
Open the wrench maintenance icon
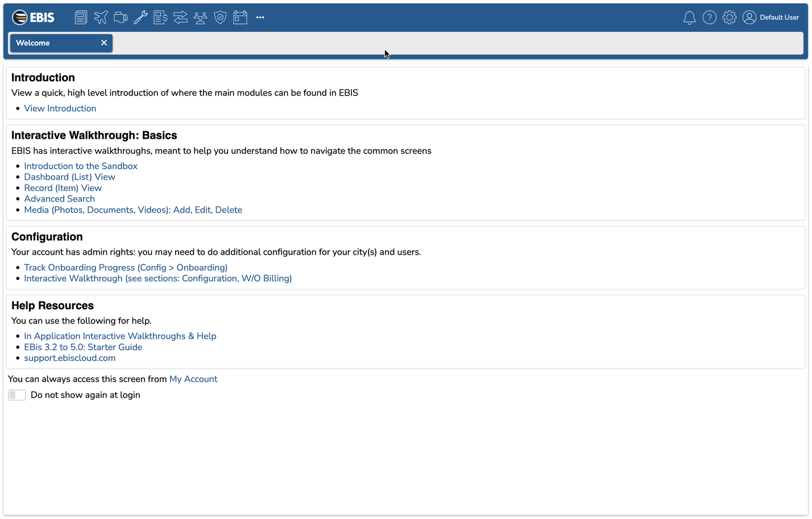pos(140,18)
